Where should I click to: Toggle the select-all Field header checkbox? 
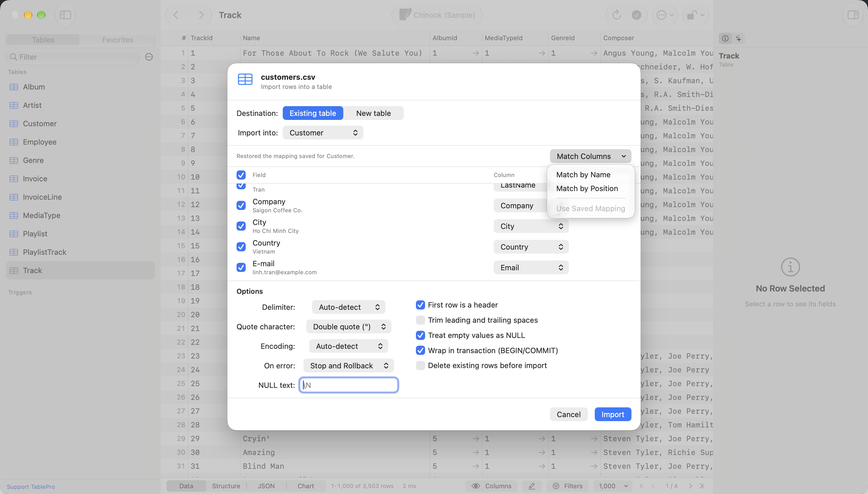tap(241, 175)
